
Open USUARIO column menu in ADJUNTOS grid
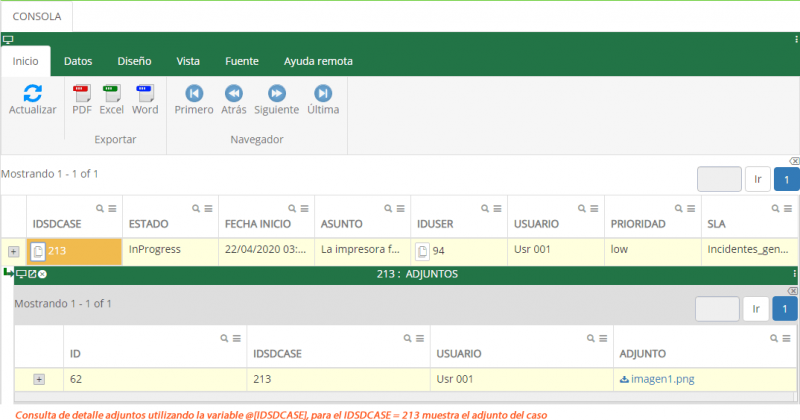pyautogui.click(x=603, y=338)
